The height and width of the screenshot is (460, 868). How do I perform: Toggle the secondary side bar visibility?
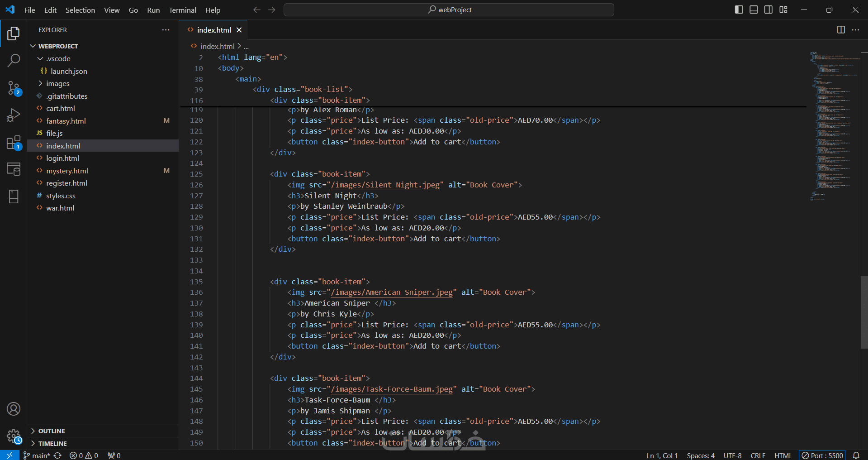pos(768,10)
